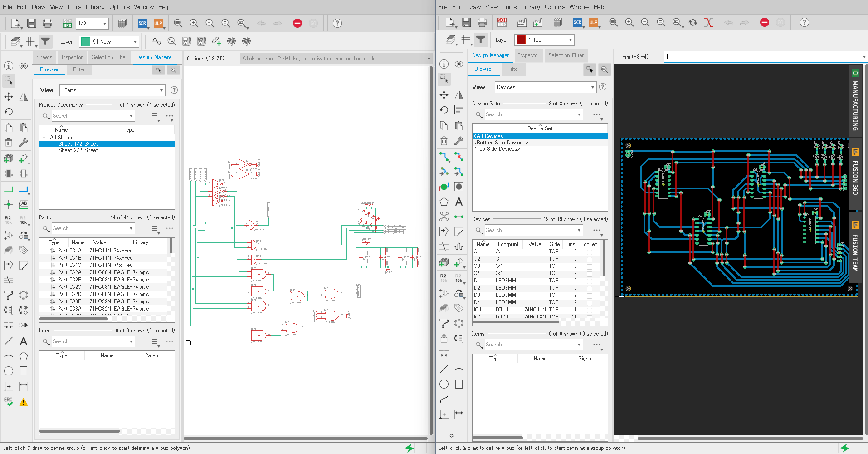Toggle the Locked checkbox for device C1
The height and width of the screenshot is (454, 868).
coord(589,252)
